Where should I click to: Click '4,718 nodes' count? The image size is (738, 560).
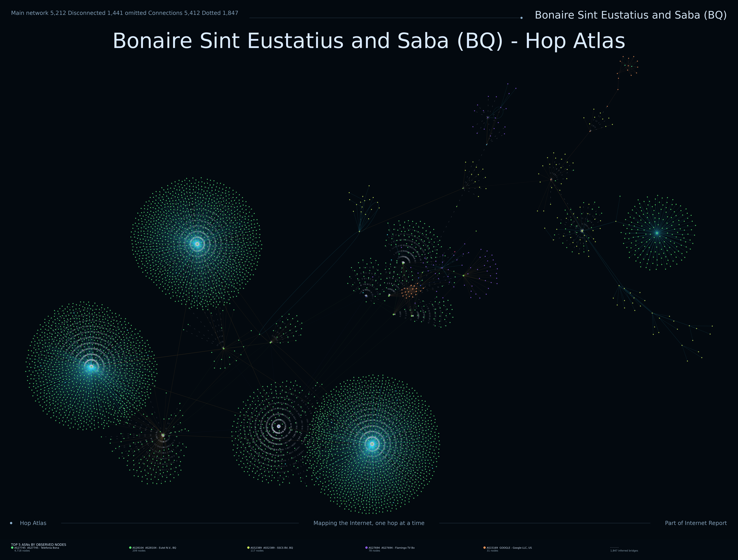click(22, 551)
